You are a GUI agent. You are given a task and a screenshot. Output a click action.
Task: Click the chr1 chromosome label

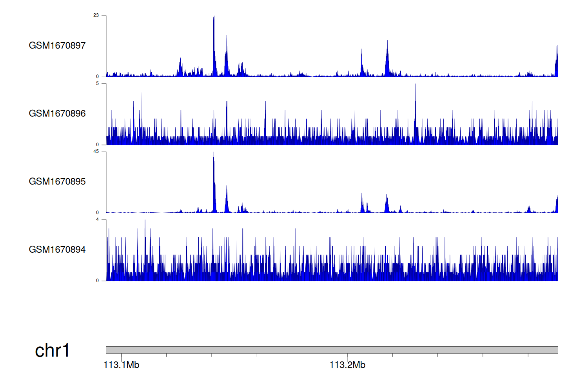click(x=52, y=350)
